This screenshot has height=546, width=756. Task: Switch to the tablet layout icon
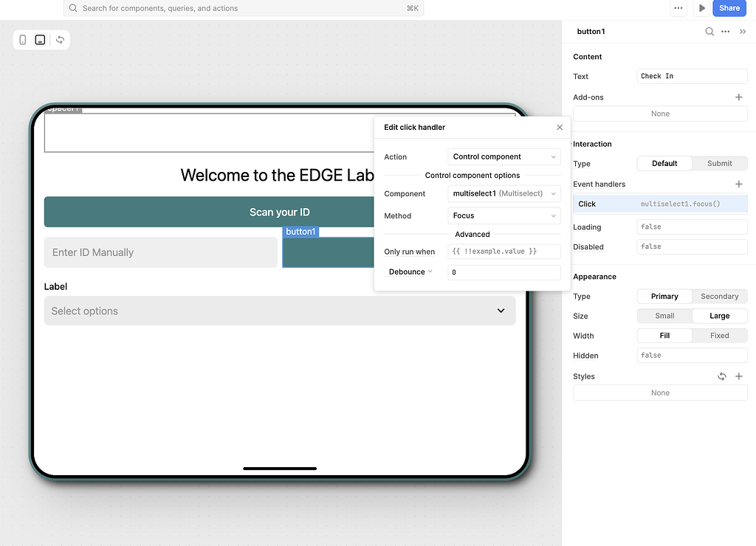click(x=40, y=40)
